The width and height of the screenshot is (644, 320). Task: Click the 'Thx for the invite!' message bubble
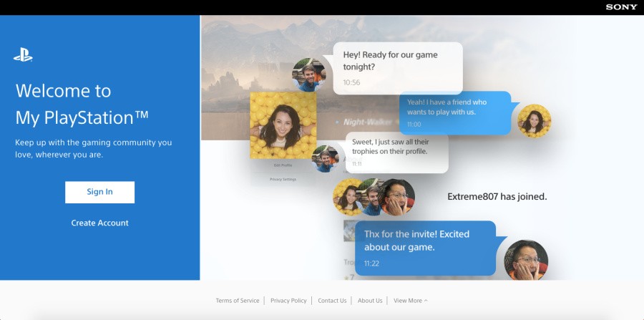[x=425, y=248]
